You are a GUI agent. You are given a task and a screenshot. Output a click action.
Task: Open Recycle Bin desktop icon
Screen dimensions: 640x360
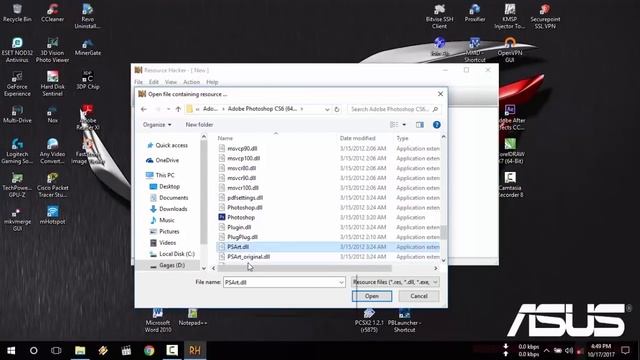point(17,13)
